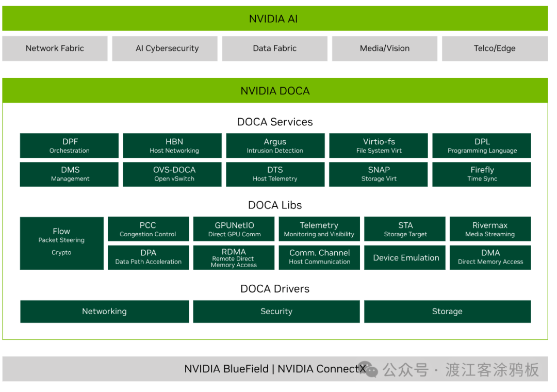Select the NVIDIA BlueField ConnectX bar
The image size is (557, 392).
(274, 369)
